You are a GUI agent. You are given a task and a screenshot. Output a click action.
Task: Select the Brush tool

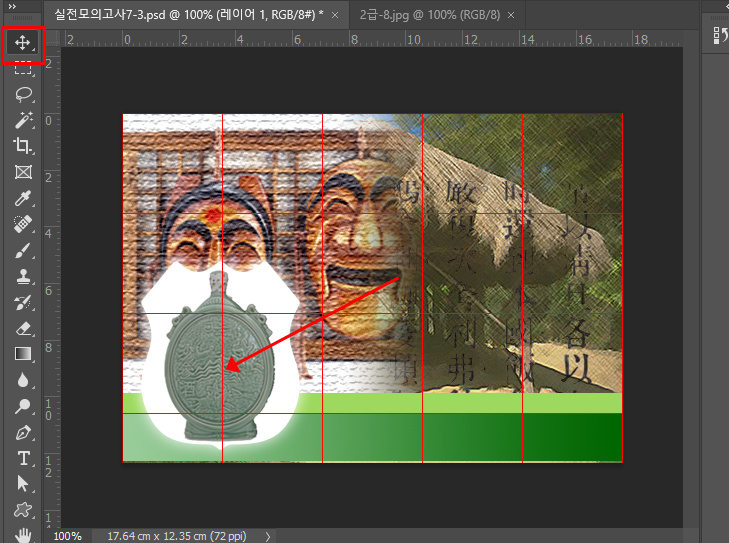click(22, 250)
